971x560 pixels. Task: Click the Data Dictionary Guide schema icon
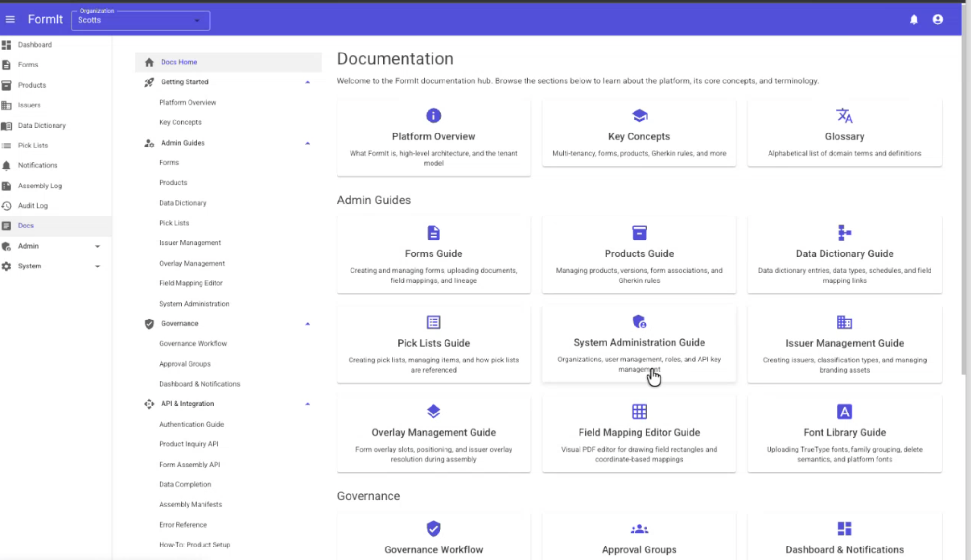pos(844,233)
